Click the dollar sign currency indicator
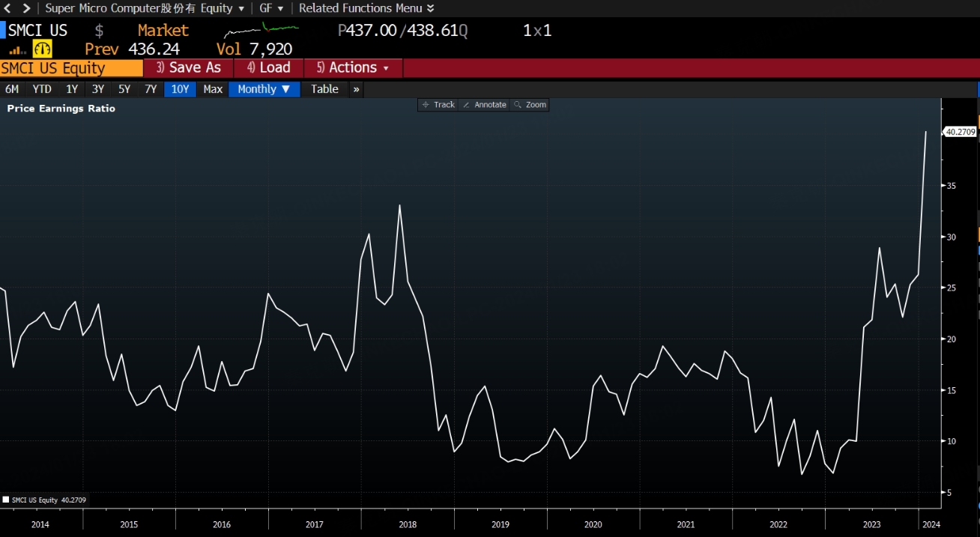980x537 pixels. [100, 31]
